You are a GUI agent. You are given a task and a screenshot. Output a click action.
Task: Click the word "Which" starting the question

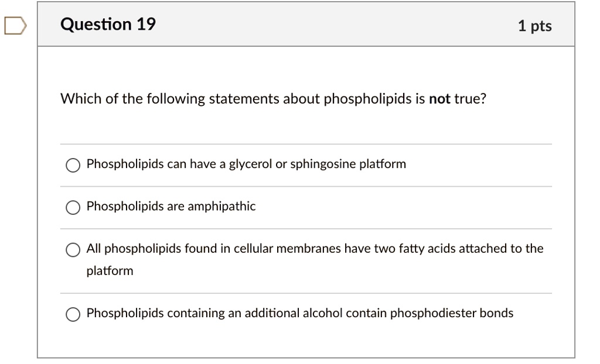81,99
